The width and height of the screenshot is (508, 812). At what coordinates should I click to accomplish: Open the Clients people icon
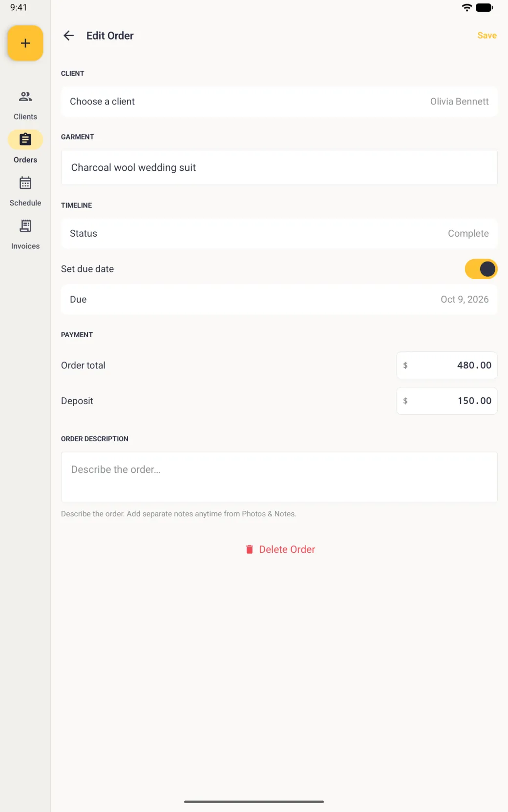25,97
